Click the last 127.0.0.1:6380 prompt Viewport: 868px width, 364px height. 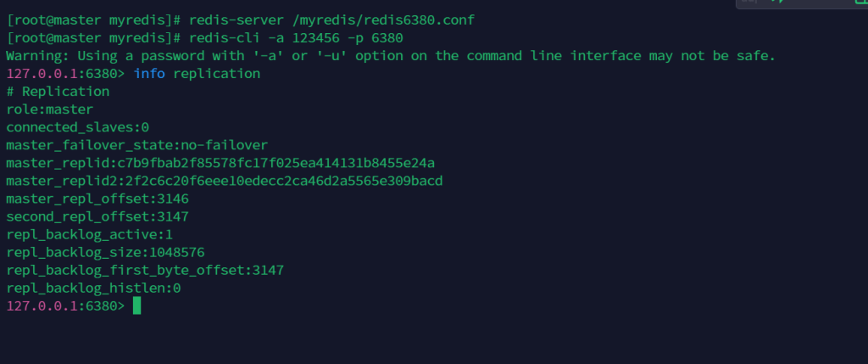65,306
